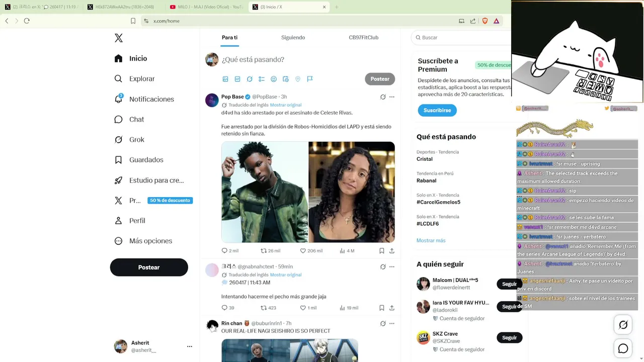Open more options on the Pop Base post

click(x=392, y=97)
